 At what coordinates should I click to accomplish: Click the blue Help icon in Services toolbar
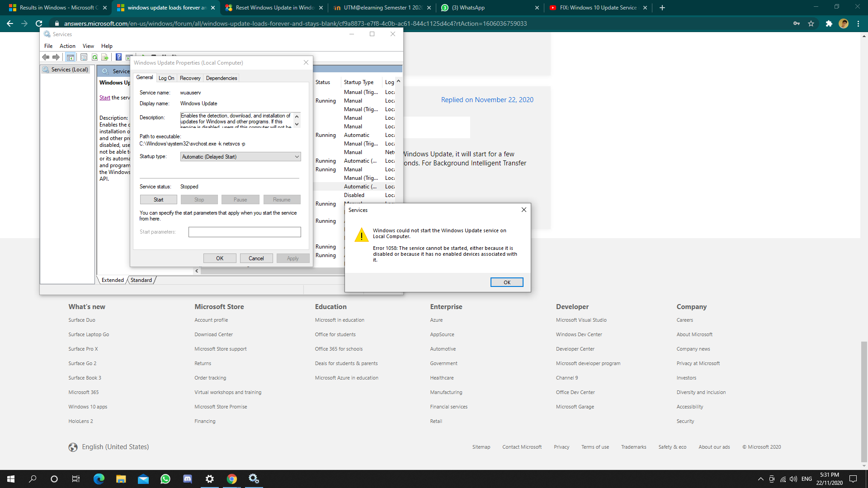click(118, 57)
